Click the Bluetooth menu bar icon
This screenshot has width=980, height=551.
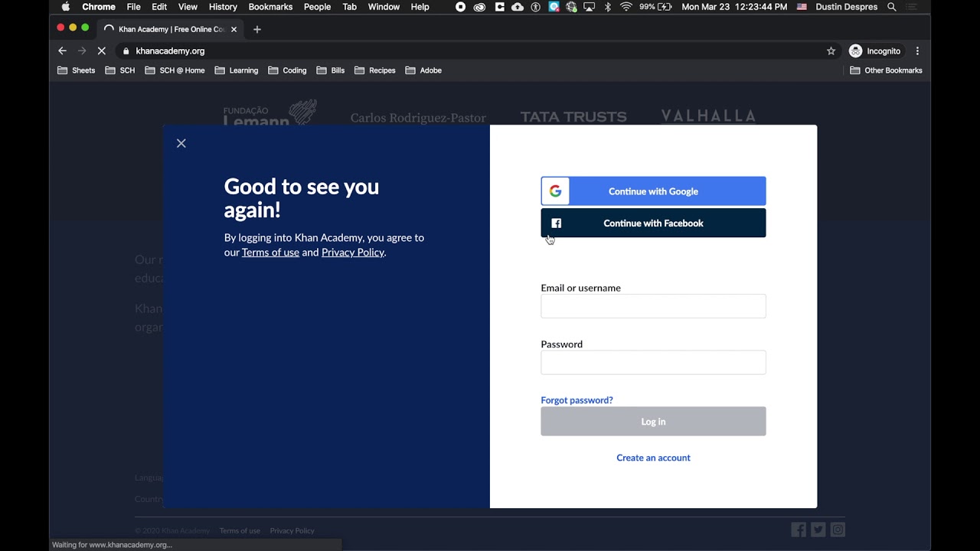click(x=608, y=7)
